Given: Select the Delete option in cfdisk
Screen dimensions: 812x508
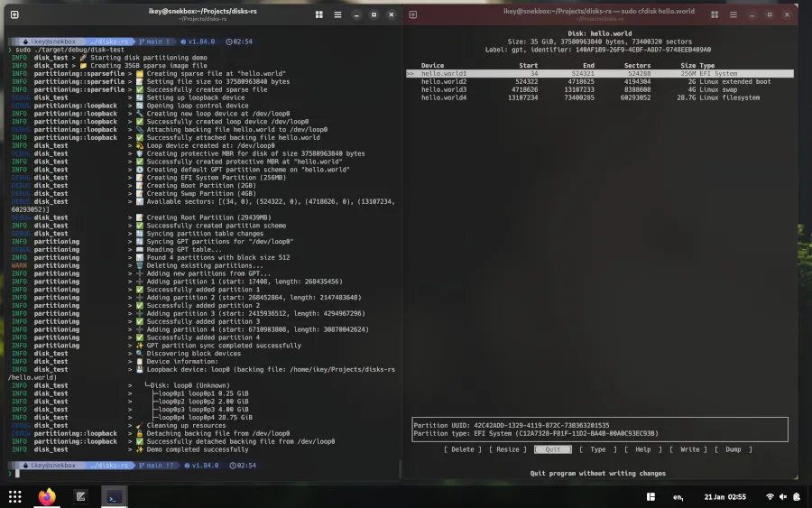Looking at the screenshot, I should tap(461, 448).
